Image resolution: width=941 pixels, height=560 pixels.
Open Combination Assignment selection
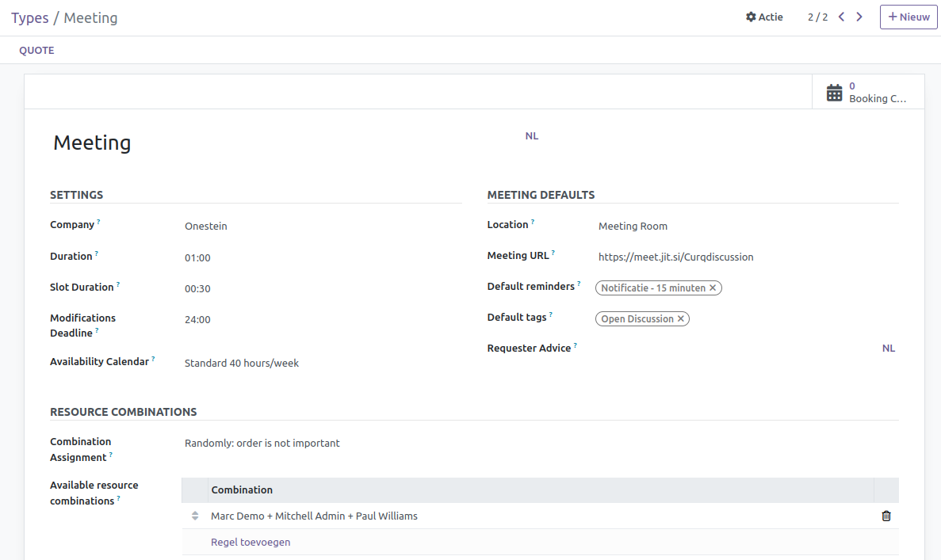pyautogui.click(x=317, y=444)
